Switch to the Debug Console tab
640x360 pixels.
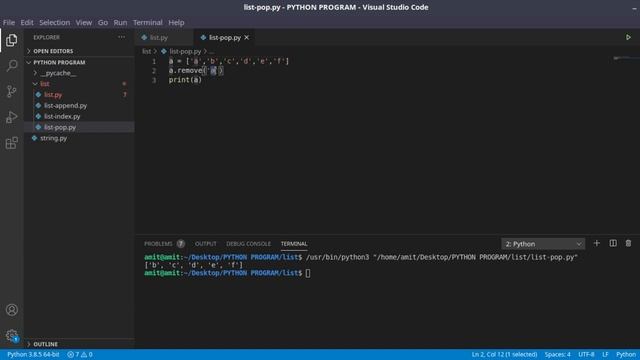click(248, 244)
